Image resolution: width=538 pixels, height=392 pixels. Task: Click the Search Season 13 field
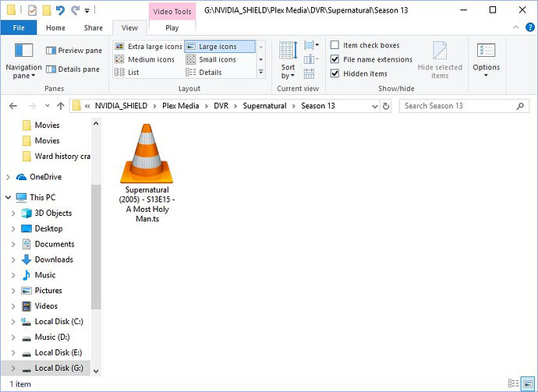(464, 106)
